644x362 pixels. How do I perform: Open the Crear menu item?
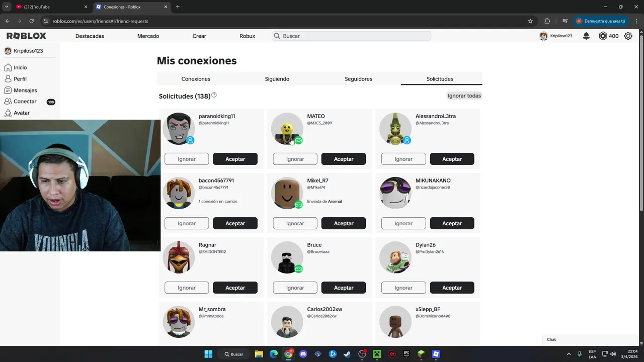[x=199, y=36]
